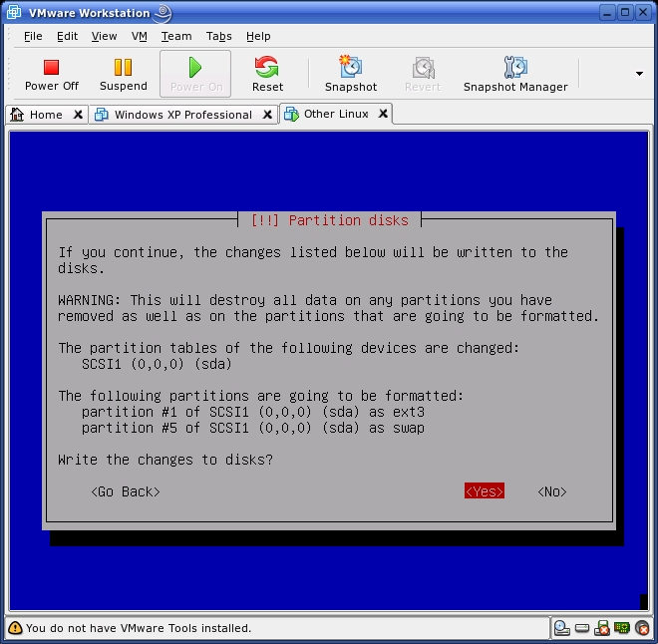
Task: Open the Team menu
Action: [176, 36]
